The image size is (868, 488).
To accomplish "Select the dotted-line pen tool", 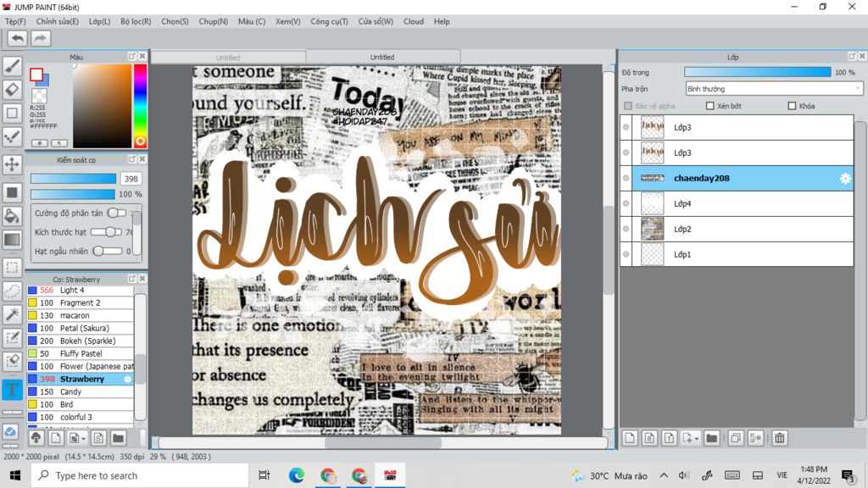I will (12, 136).
